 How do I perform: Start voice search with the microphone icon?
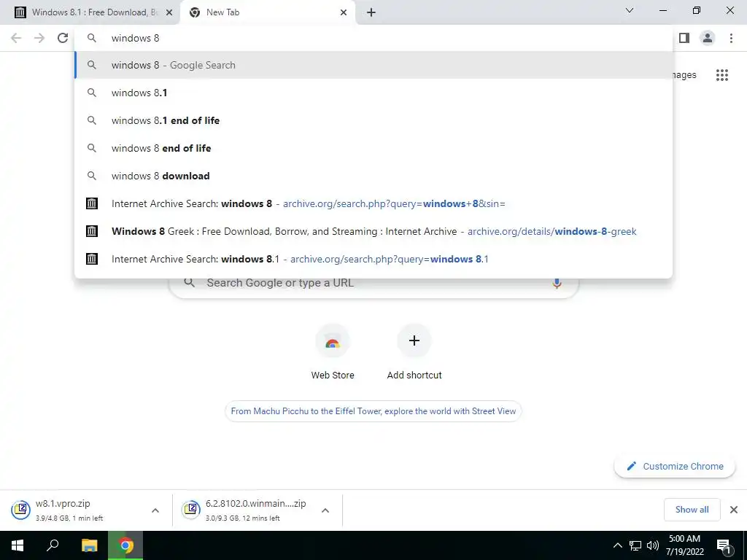(557, 284)
